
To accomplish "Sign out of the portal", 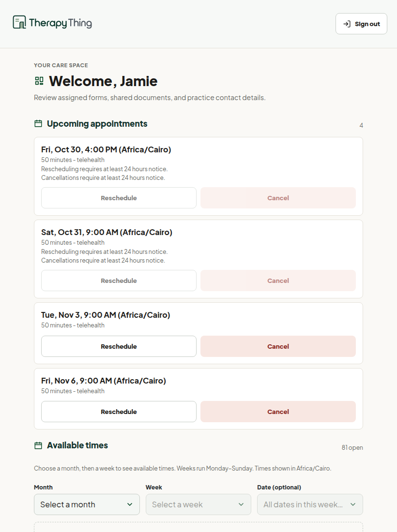I will [x=361, y=24].
